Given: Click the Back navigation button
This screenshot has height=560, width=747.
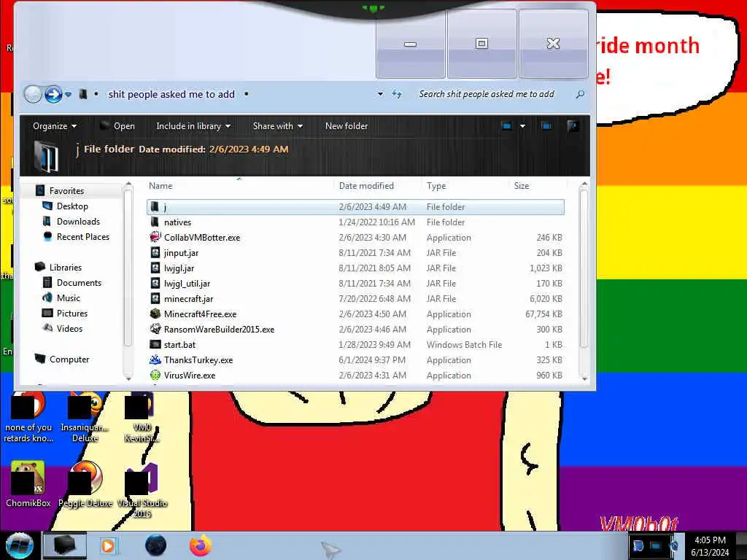Looking at the screenshot, I should 33,94.
